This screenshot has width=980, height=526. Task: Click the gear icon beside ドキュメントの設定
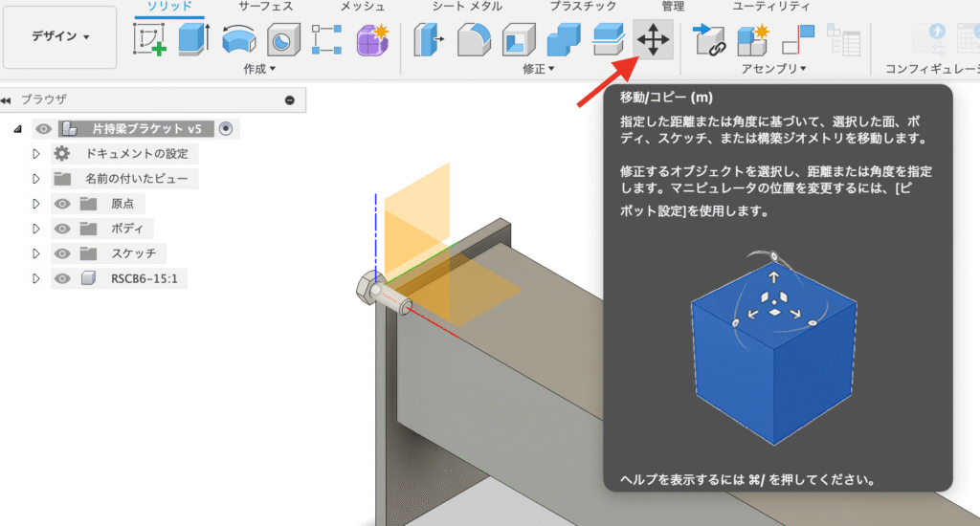pyautogui.click(x=62, y=154)
